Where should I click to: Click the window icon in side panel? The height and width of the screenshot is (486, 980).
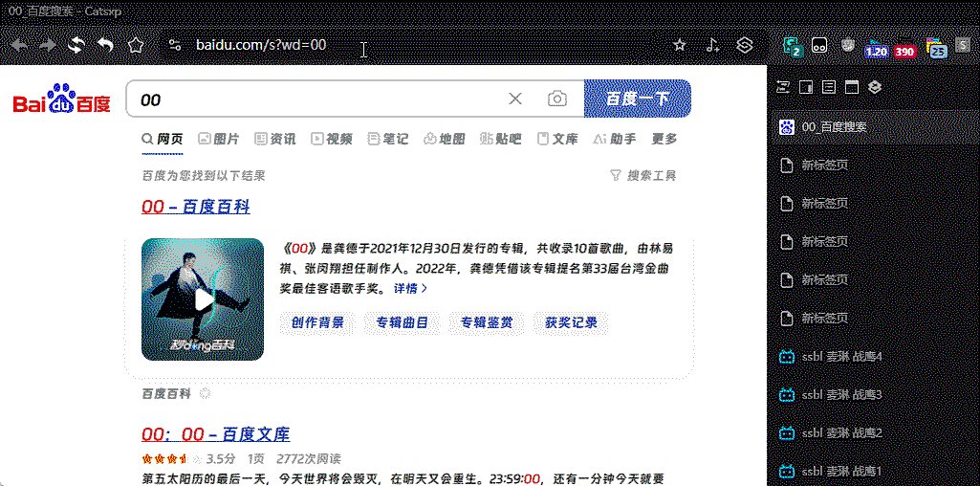coord(851,87)
